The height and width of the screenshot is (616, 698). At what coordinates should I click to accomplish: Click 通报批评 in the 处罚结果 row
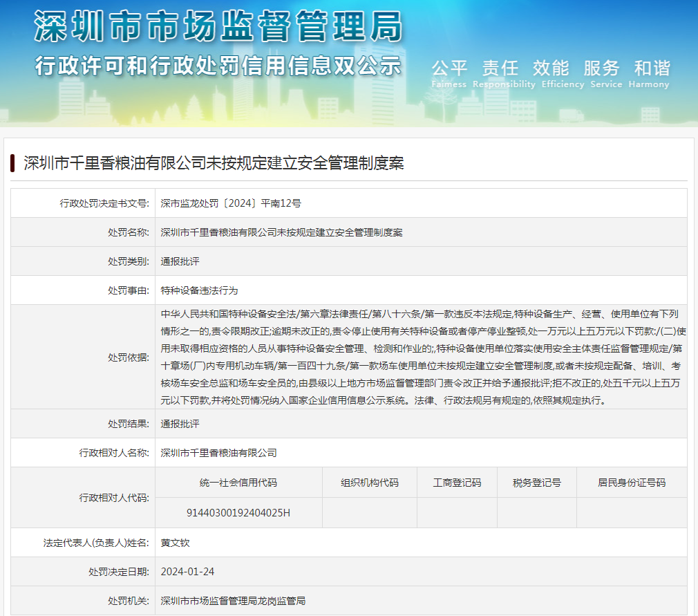tap(180, 423)
